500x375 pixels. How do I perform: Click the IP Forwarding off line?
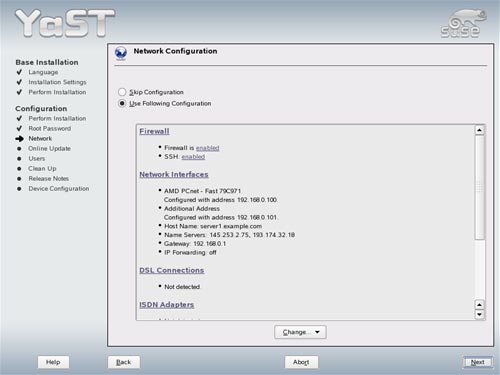click(190, 252)
